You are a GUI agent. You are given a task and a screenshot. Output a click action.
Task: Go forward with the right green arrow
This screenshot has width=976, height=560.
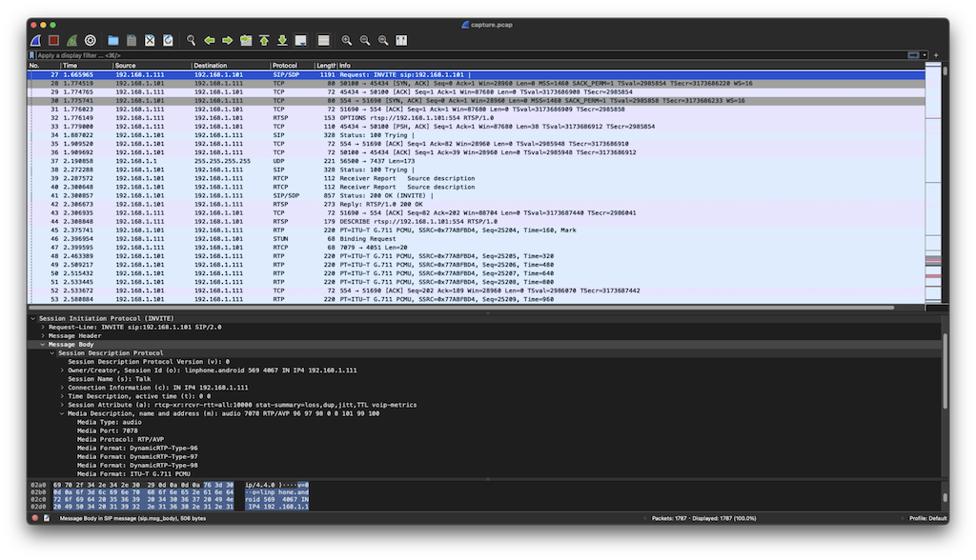(x=227, y=40)
